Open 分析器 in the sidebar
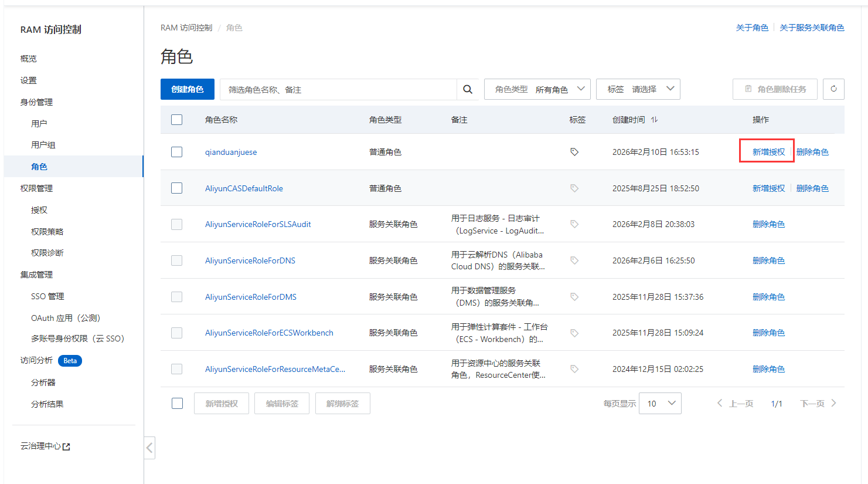This screenshot has width=868, height=484. coord(43,383)
